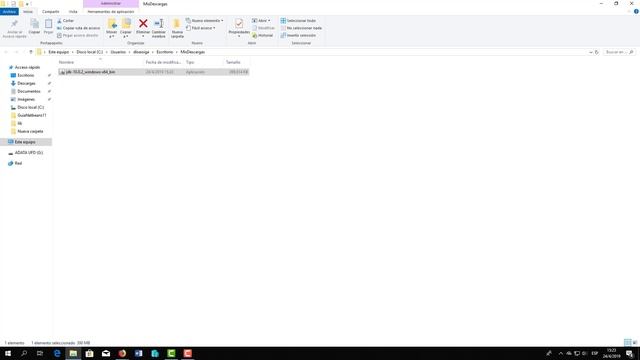
Task: Select the jdk windows-x64_bin file
Action: (x=153, y=72)
